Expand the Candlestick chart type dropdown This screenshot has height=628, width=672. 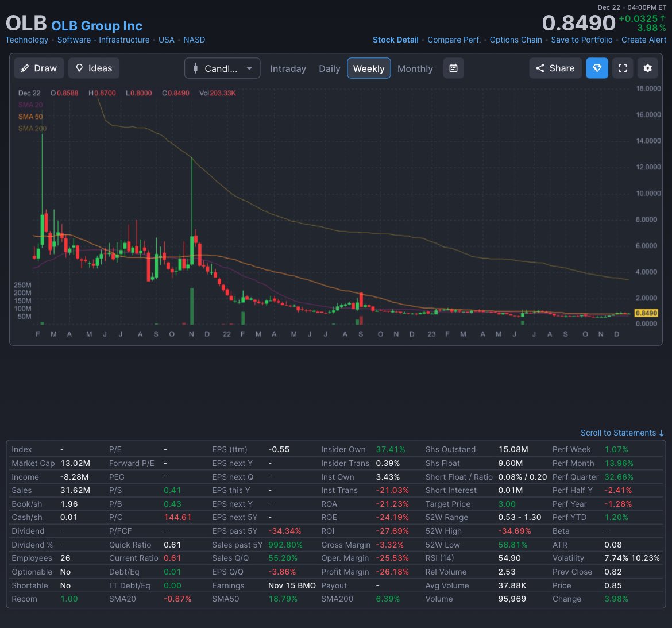[x=222, y=68]
